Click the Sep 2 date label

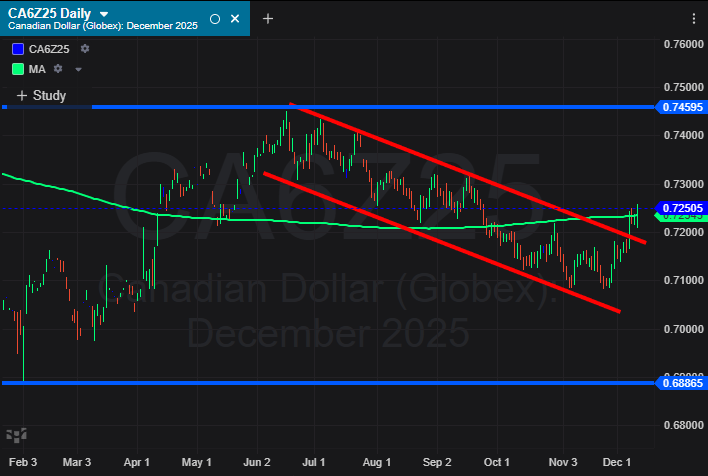pos(437,462)
